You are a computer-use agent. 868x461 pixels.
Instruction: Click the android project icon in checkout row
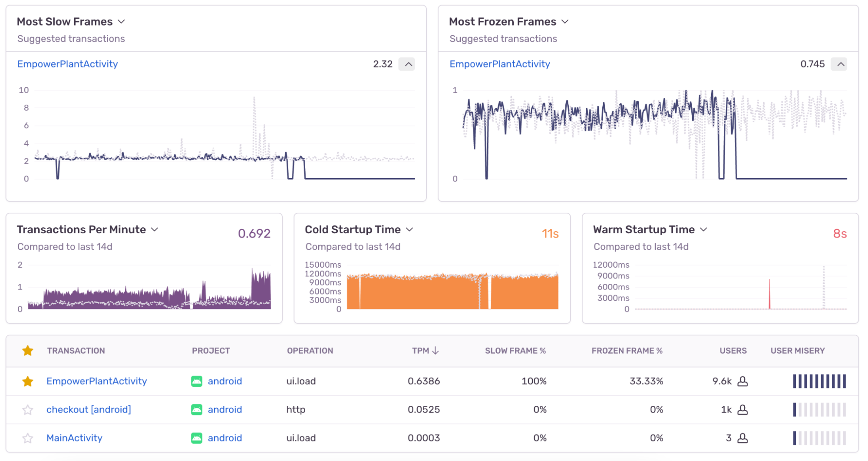point(197,409)
